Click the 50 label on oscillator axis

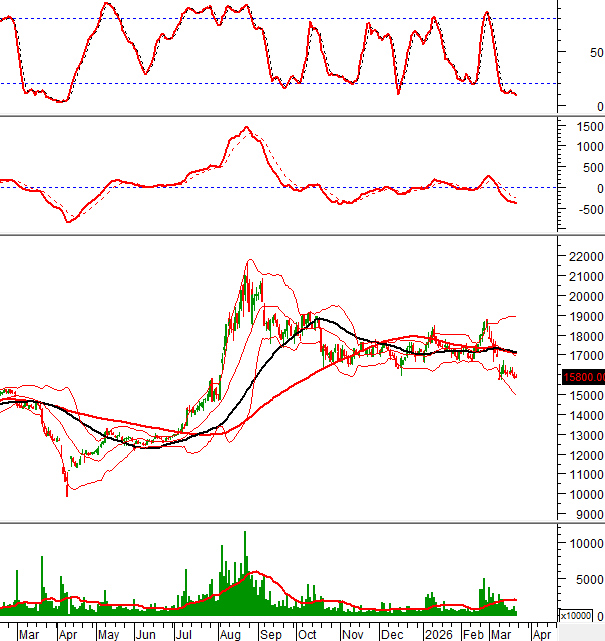594,52
